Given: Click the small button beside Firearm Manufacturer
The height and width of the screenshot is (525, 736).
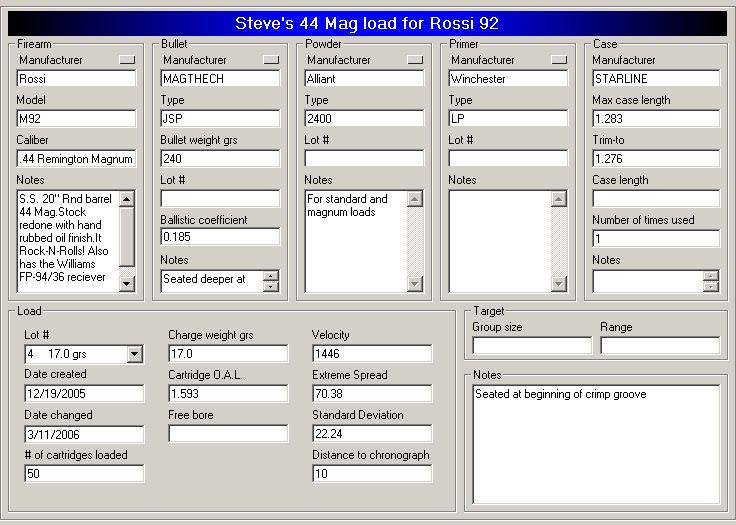Looking at the screenshot, I should pos(127,60).
